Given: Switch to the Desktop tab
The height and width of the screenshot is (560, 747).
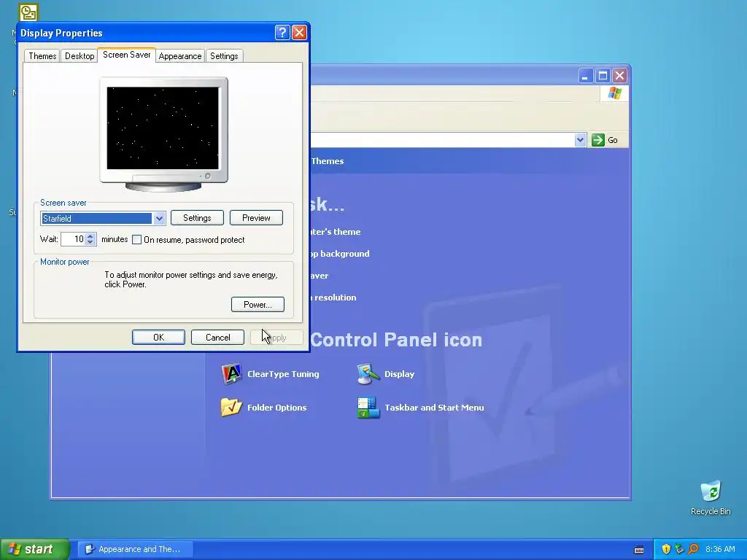Looking at the screenshot, I should click(x=80, y=55).
